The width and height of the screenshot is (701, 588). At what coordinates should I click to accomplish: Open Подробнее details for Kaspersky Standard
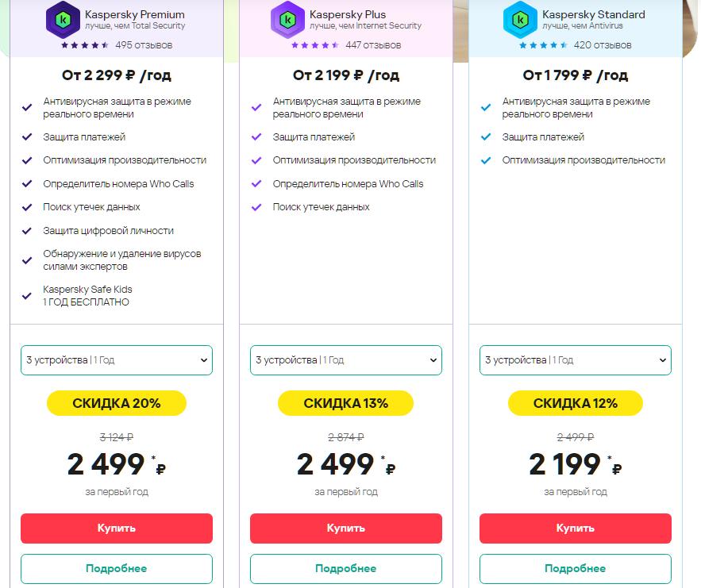(x=576, y=568)
